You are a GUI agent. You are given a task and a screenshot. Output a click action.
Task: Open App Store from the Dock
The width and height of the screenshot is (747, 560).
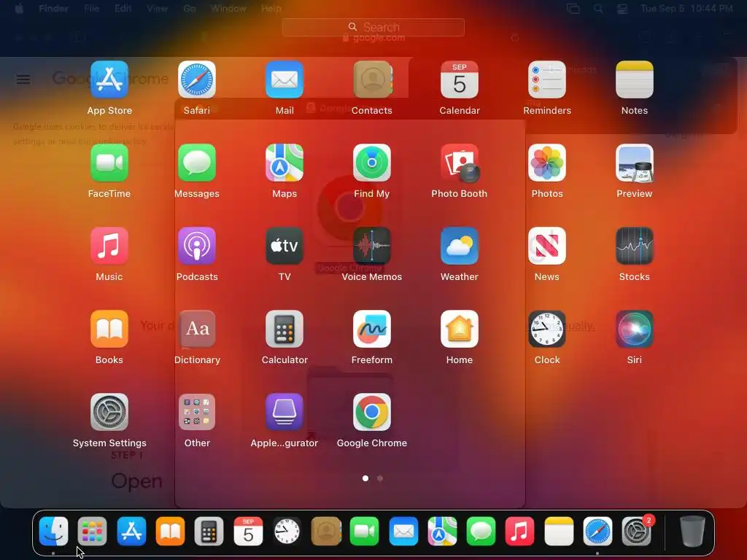pos(131,531)
